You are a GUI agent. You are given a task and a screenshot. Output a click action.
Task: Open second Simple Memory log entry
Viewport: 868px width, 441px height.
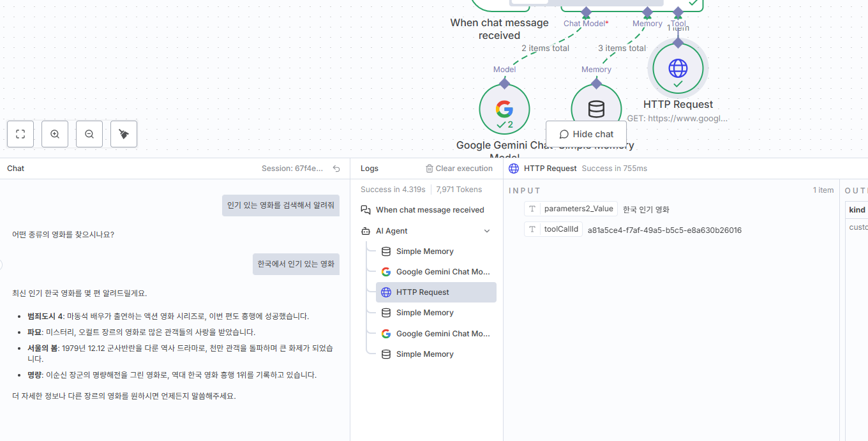pos(437,313)
